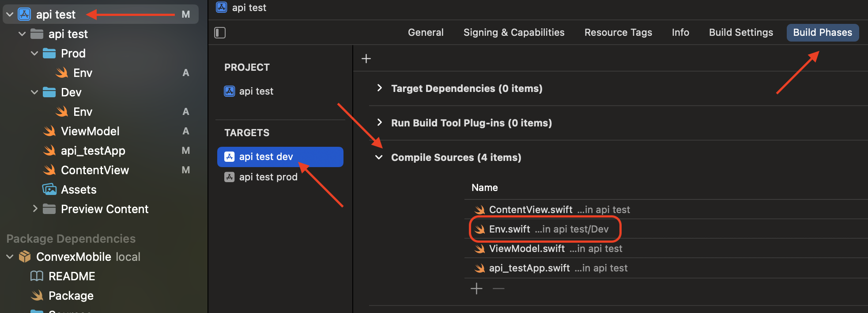The image size is (868, 313).
Task: Expand the Run Build Tool Plug-ins section
Action: pos(379,122)
